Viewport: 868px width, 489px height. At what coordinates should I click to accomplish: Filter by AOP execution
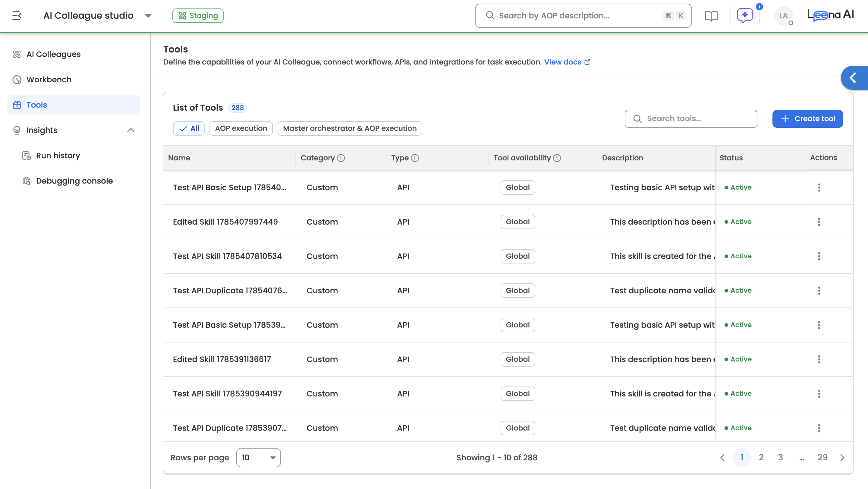(x=241, y=128)
